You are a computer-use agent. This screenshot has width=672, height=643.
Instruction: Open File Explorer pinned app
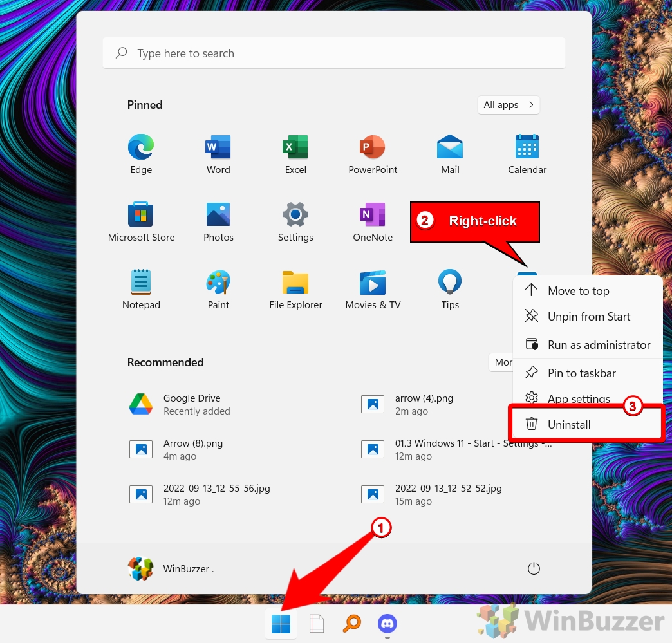295,290
